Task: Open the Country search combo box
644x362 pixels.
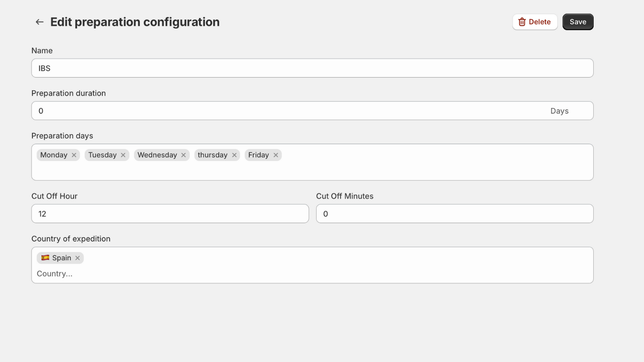Action: (x=312, y=274)
